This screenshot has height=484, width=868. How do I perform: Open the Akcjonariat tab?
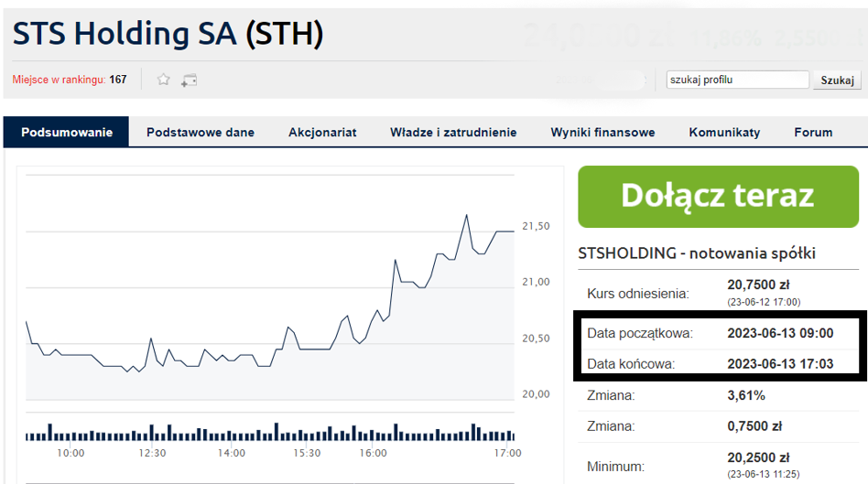pyautogui.click(x=322, y=132)
